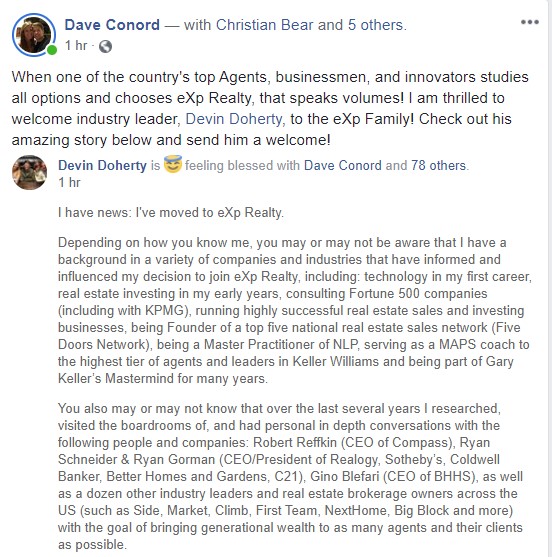Screen dimensions: 552x557
Task: Click the globe public audience icon
Action: (105, 46)
